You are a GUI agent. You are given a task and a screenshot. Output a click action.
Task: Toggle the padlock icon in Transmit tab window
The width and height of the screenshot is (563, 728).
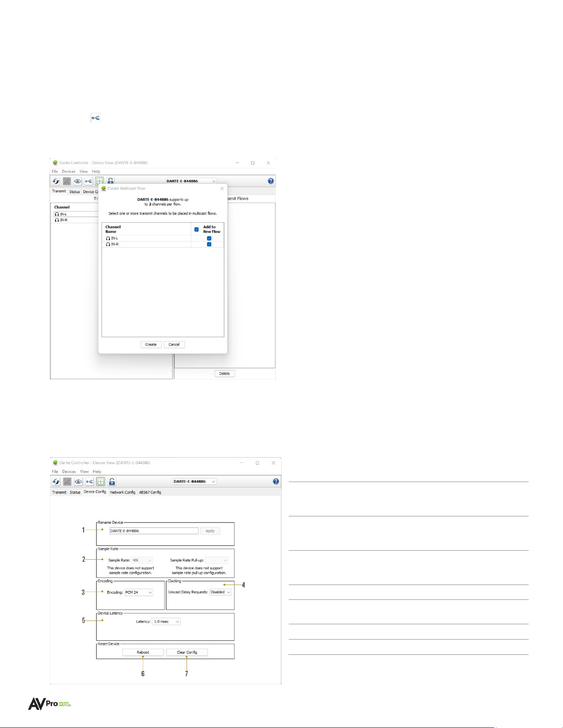coord(110,181)
